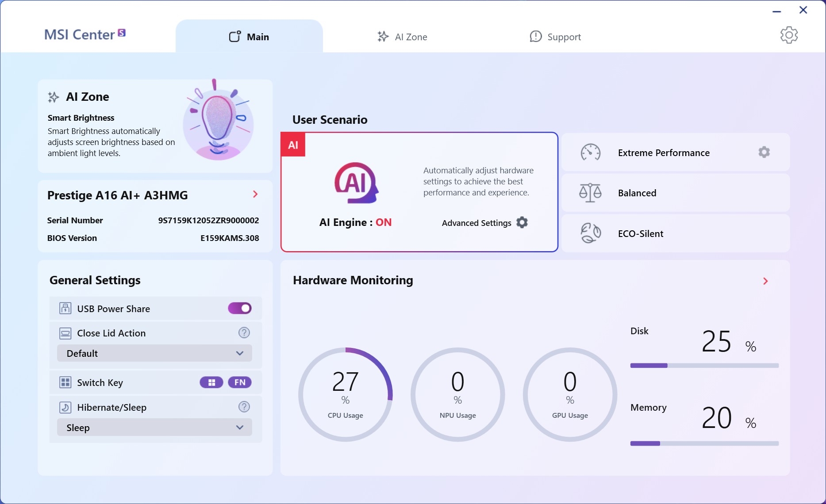
Task: Switch to the AI Zone tab
Action: pos(402,37)
